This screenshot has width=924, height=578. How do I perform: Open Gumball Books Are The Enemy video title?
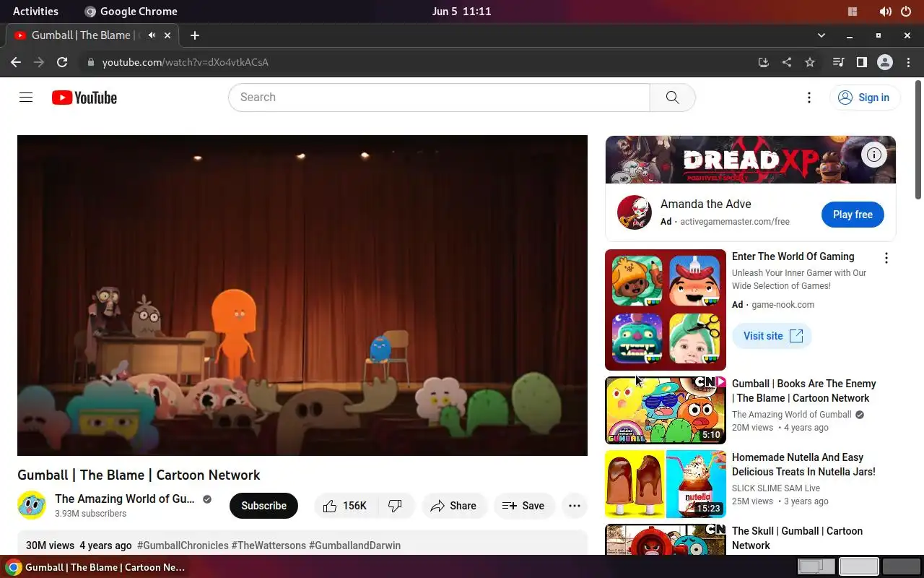[x=804, y=391]
